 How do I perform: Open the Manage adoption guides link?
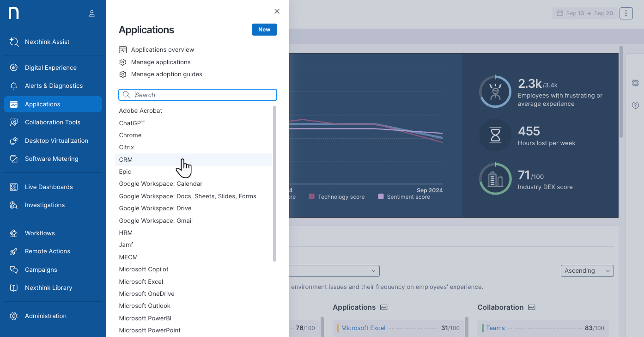point(166,74)
